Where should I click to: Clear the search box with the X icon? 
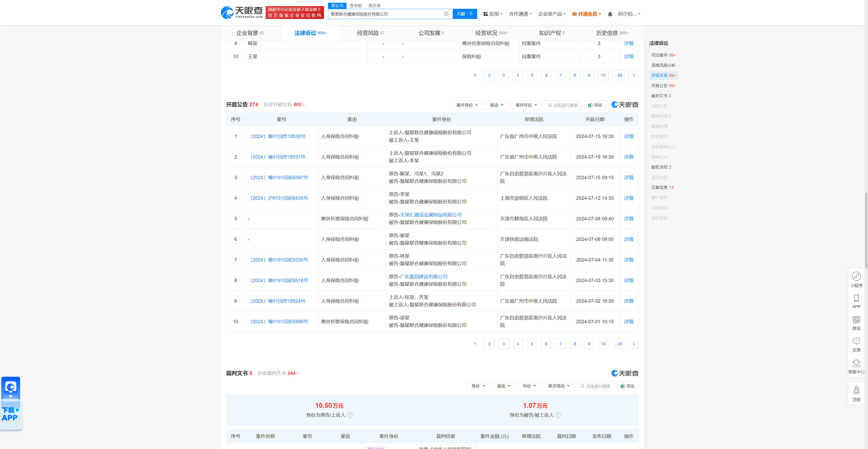point(446,14)
